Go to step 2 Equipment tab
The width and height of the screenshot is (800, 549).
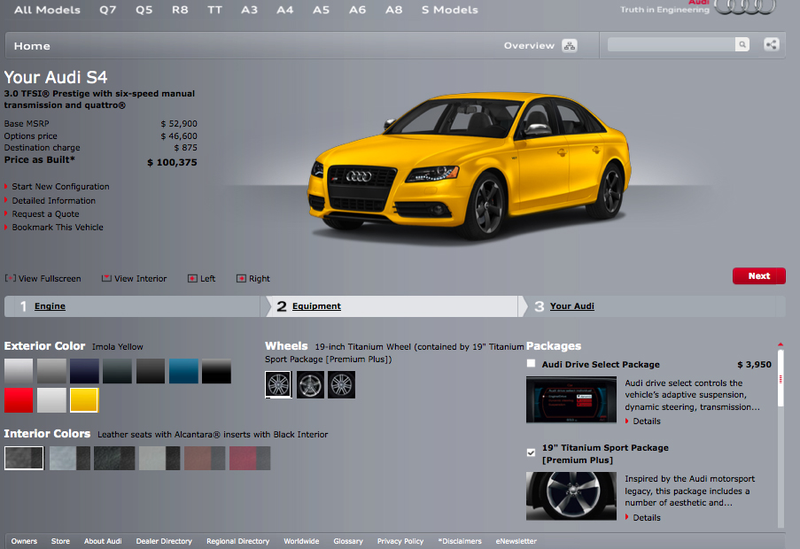316,306
